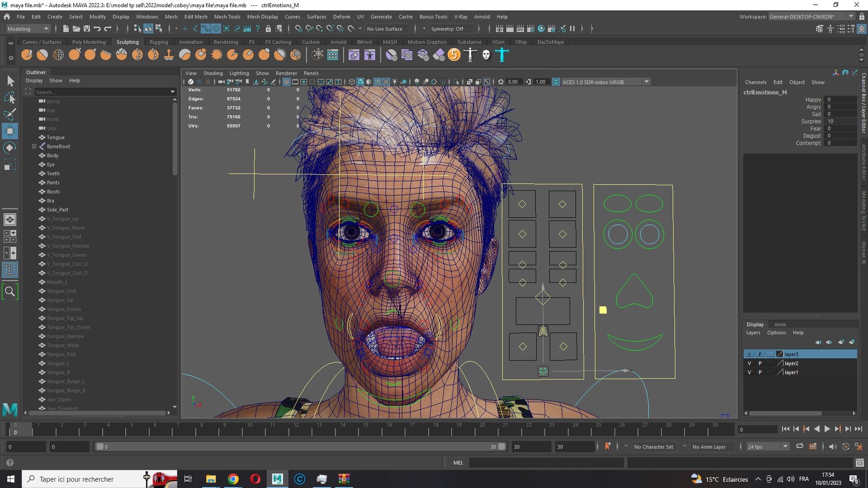Image resolution: width=868 pixels, height=488 pixels.
Task: Open the Outliner search options arrow
Action: tap(173, 92)
